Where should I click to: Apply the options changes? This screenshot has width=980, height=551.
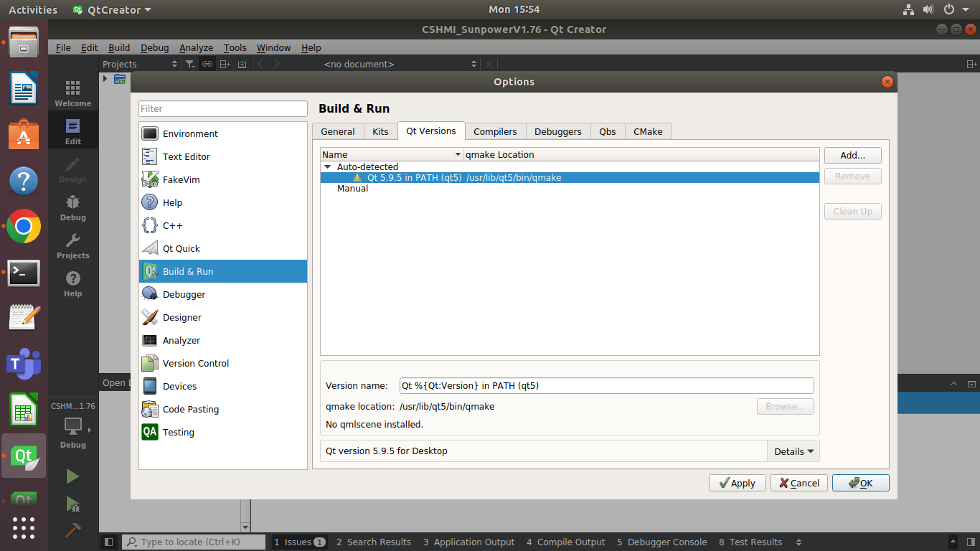pos(737,483)
